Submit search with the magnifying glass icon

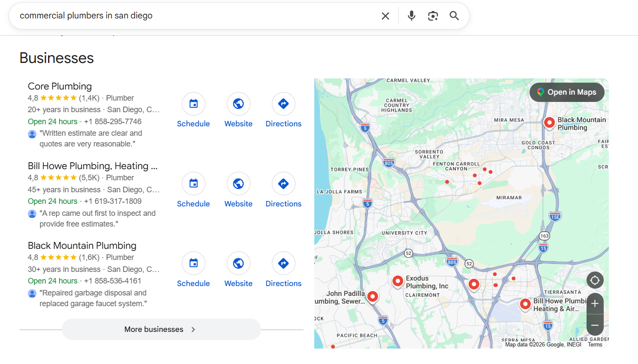click(454, 16)
